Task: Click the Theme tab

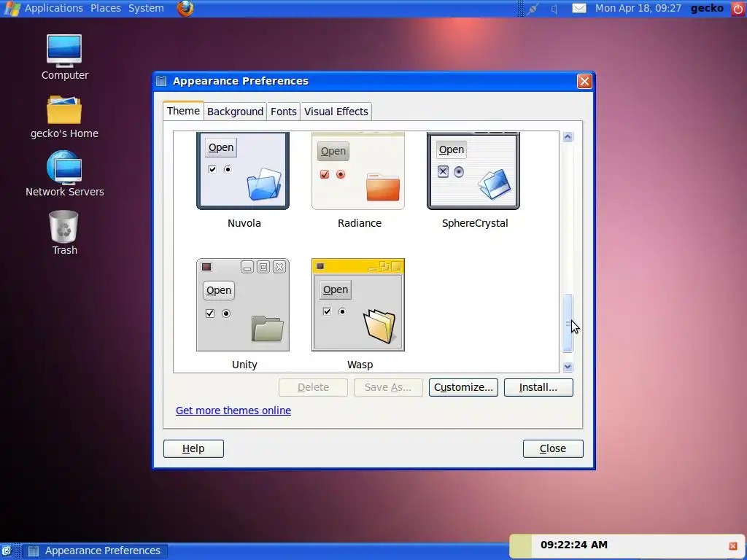Action: pyautogui.click(x=183, y=111)
